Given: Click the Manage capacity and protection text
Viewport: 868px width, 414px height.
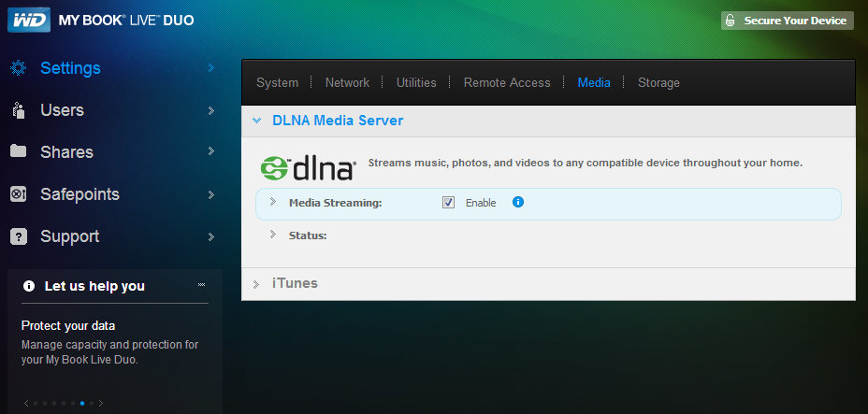Looking at the screenshot, I should click(109, 352).
